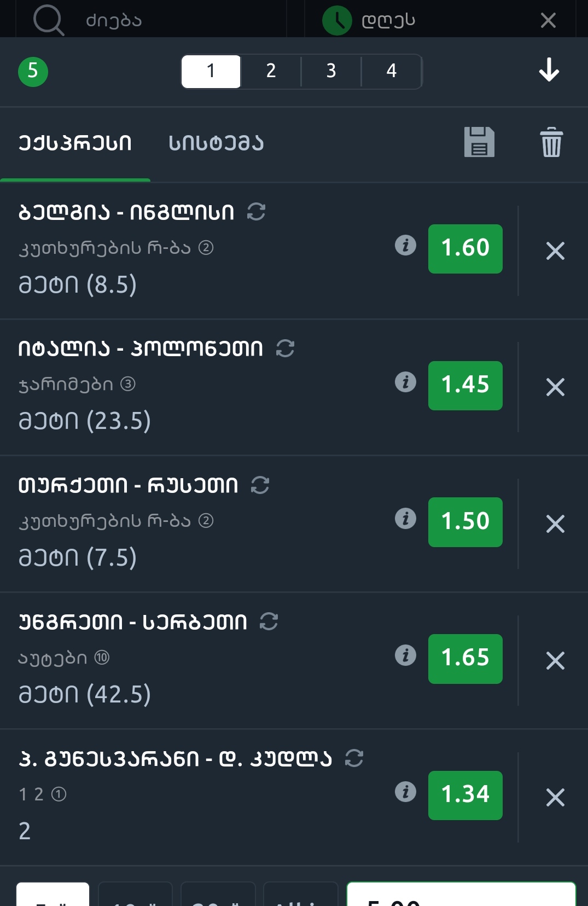Remove the ბელგია - ინგლისი bet
The width and height of the screenshot is (588, 906).
point(555,251)
